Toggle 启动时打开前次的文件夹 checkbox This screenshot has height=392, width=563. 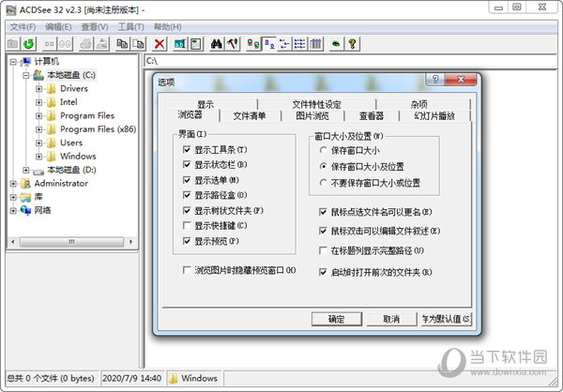pos(323,272)
